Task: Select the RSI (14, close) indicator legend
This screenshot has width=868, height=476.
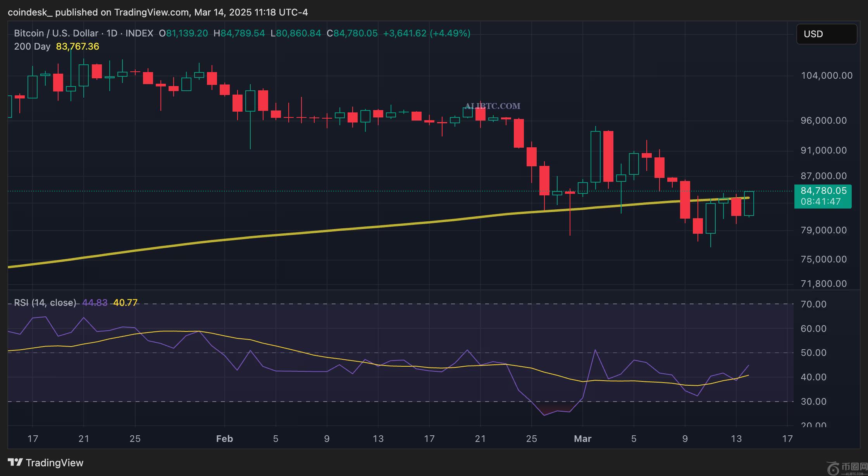Action: tap(45, 303)
